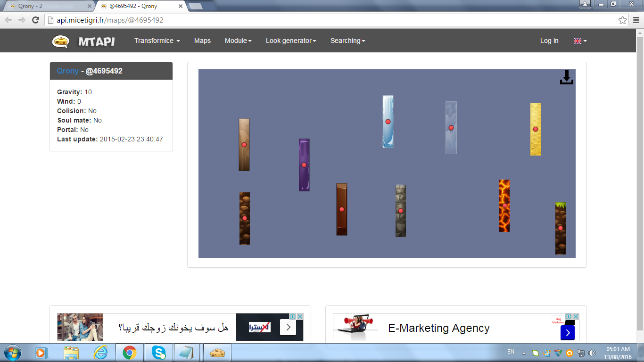Screen dimensions: 644x362
Task: Expand the Searching dropdown
Action: [348, 41]
